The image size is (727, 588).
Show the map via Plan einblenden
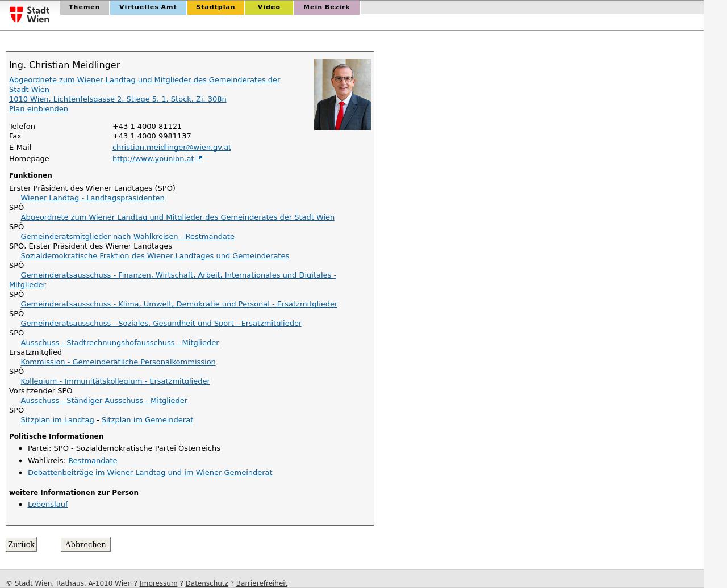tap(38, 109)
